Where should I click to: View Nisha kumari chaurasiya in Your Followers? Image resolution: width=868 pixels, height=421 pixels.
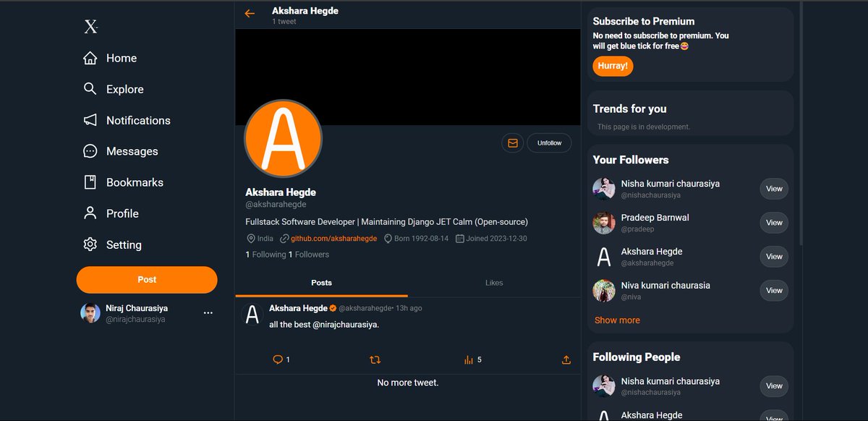pyautogui.click(x=774, y=189)
